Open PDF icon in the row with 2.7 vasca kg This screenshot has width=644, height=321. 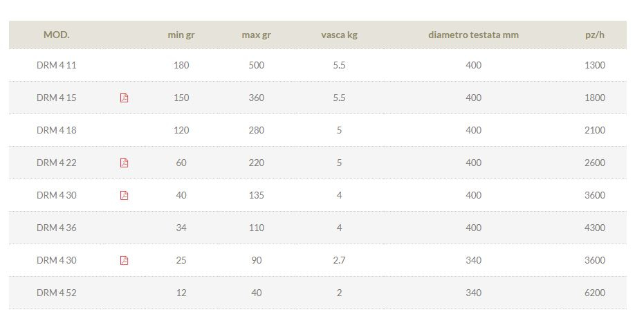[124, 260]
